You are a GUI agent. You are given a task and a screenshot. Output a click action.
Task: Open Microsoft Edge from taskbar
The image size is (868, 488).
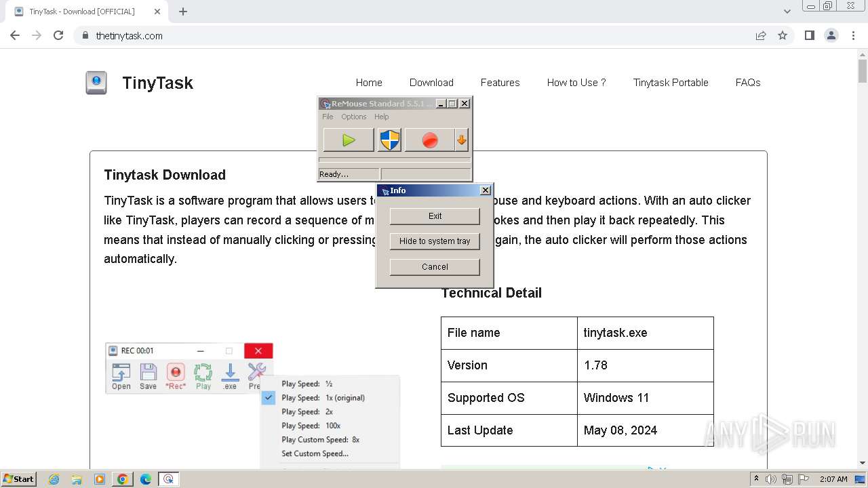pyautogui.click(x=146, y=479)
